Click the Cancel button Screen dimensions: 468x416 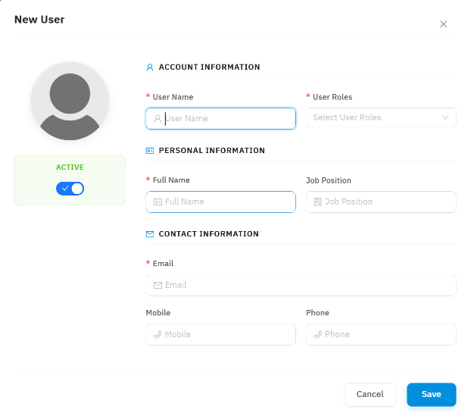[x=370, y=394]
